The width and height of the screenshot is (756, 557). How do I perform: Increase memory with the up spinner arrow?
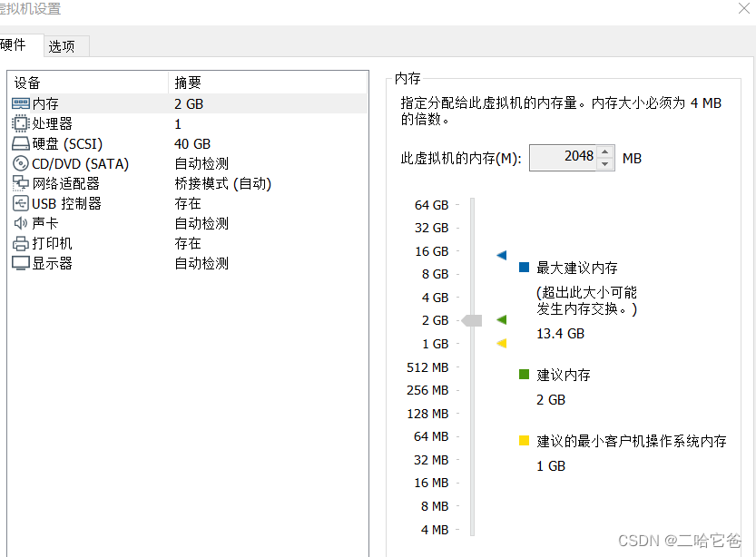(604, 151)
